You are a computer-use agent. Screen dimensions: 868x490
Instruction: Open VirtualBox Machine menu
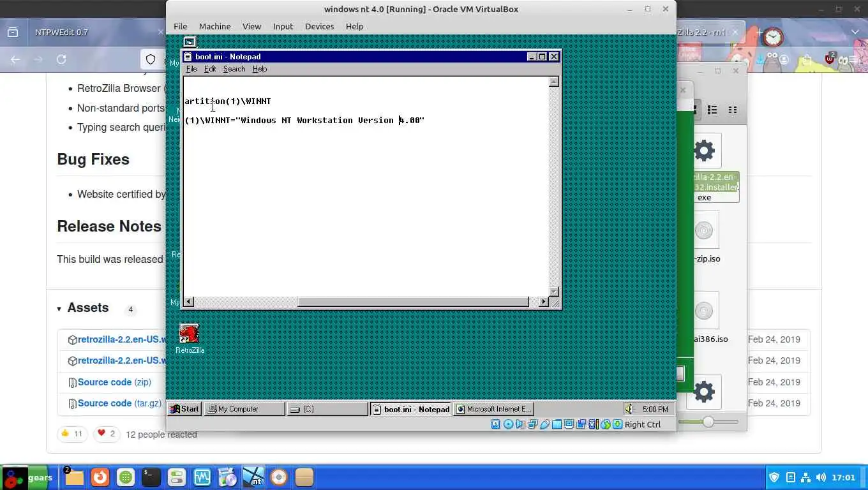(x=214, y=26)
